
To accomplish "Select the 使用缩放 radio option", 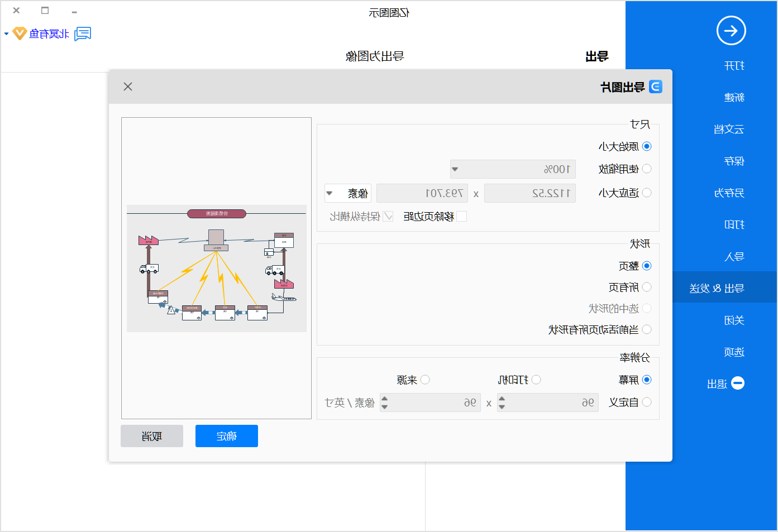I will [647, 169].
